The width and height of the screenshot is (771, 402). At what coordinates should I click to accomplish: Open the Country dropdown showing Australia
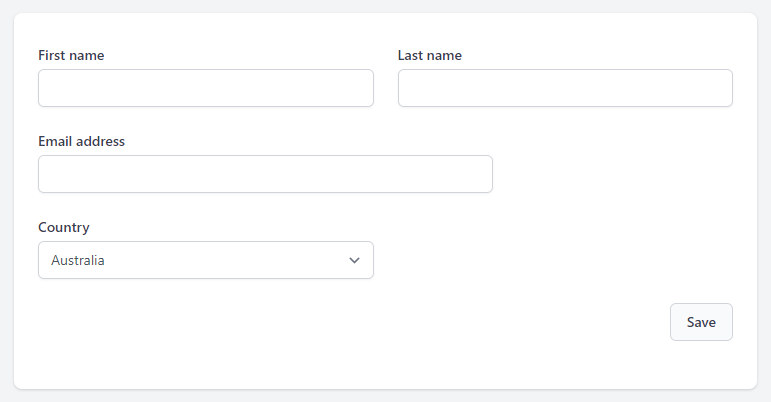tap(206, 260)
